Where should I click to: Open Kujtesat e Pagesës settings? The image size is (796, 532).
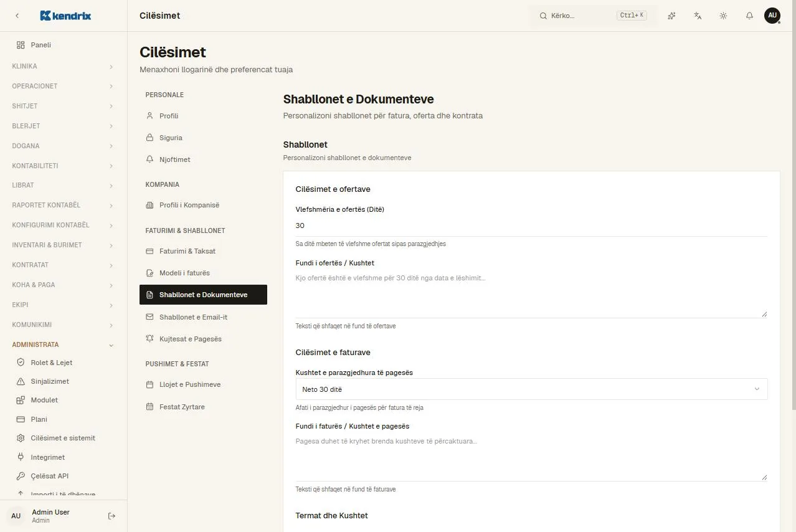[203, 339]
